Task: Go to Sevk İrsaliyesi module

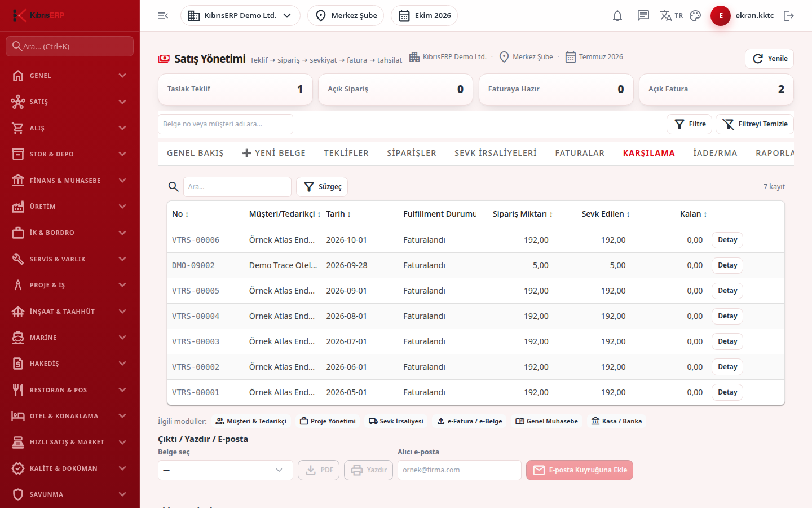Action: point(396,421)
